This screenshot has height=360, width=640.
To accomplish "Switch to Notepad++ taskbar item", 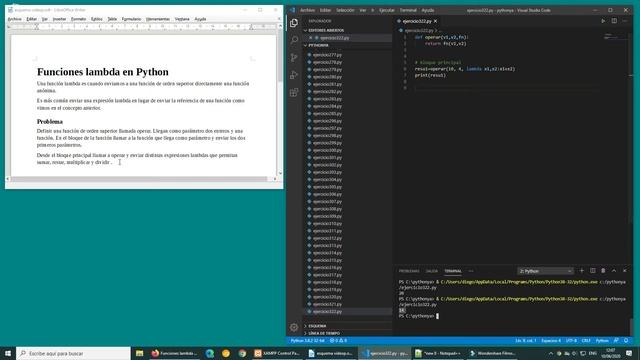I will pyautogui.click(x=438, y=353).
